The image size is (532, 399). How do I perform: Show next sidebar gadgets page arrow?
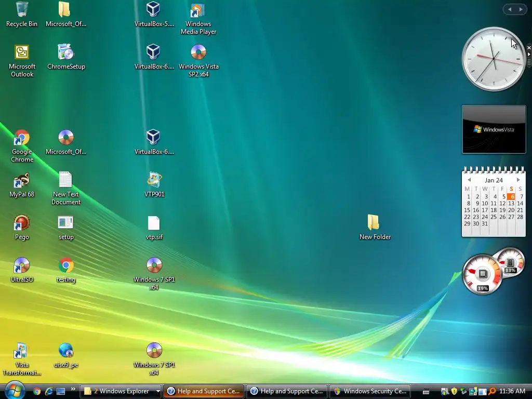point(521,9)
